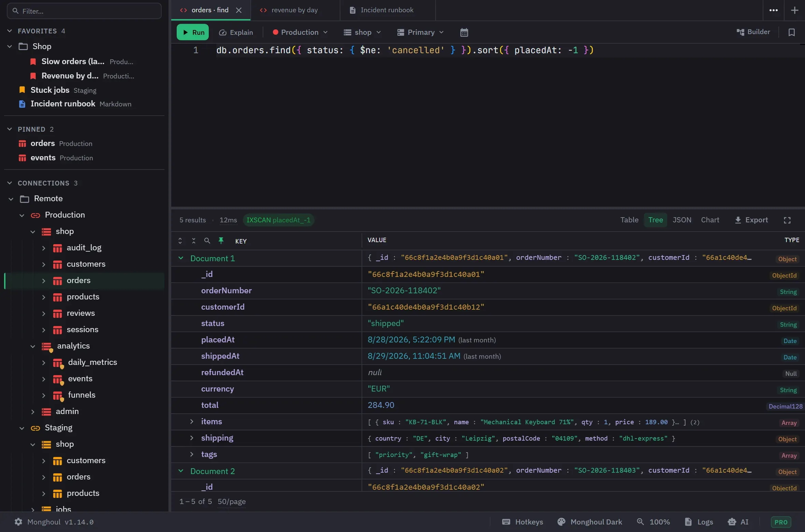This screenshot has height=532, width=805.
Task: Click the pin icon in results header
Action: (x=221, y=241)
